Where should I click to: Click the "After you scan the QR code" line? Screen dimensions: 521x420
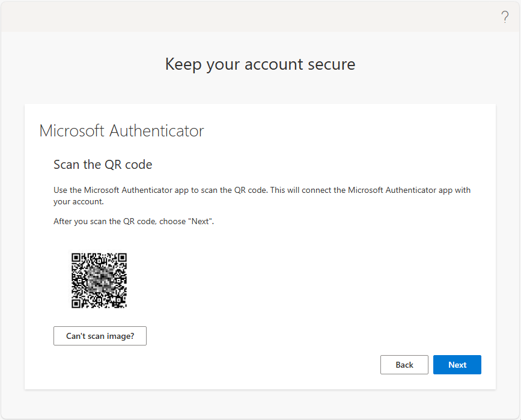pos(133,222)
